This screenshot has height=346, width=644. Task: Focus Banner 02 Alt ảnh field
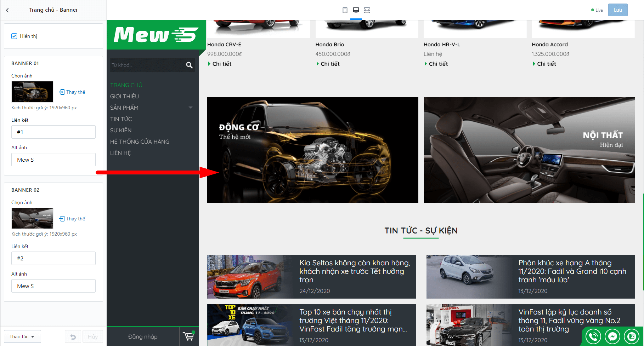tap(53, 286)
